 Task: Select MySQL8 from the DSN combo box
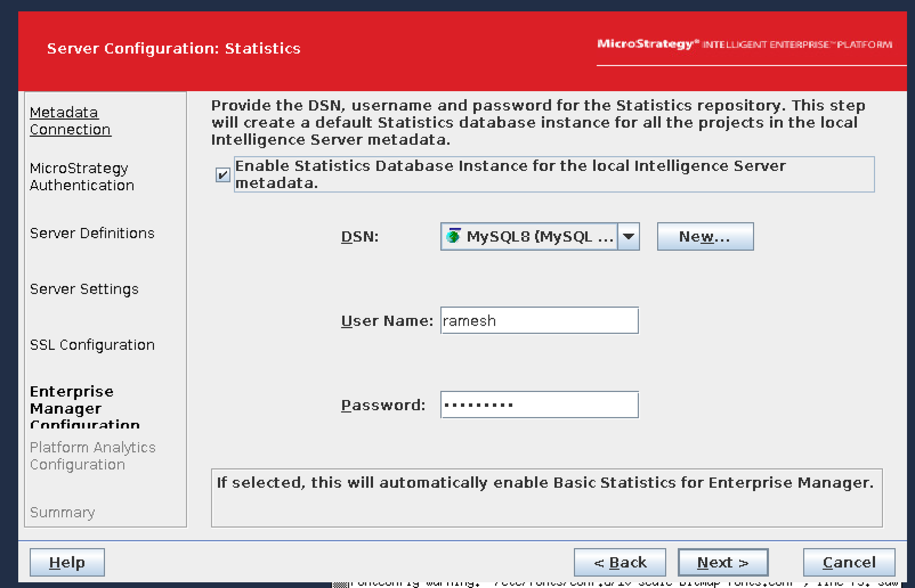(532, 236)
